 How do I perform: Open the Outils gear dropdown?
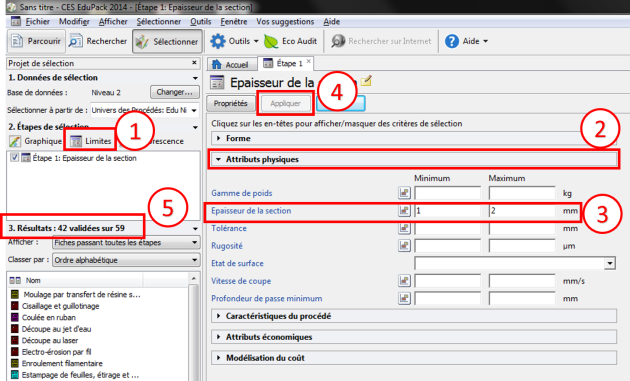pos(234,41)
